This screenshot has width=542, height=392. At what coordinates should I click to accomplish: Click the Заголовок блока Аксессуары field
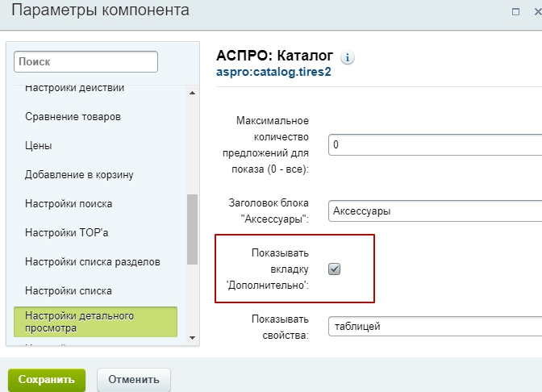436,211
